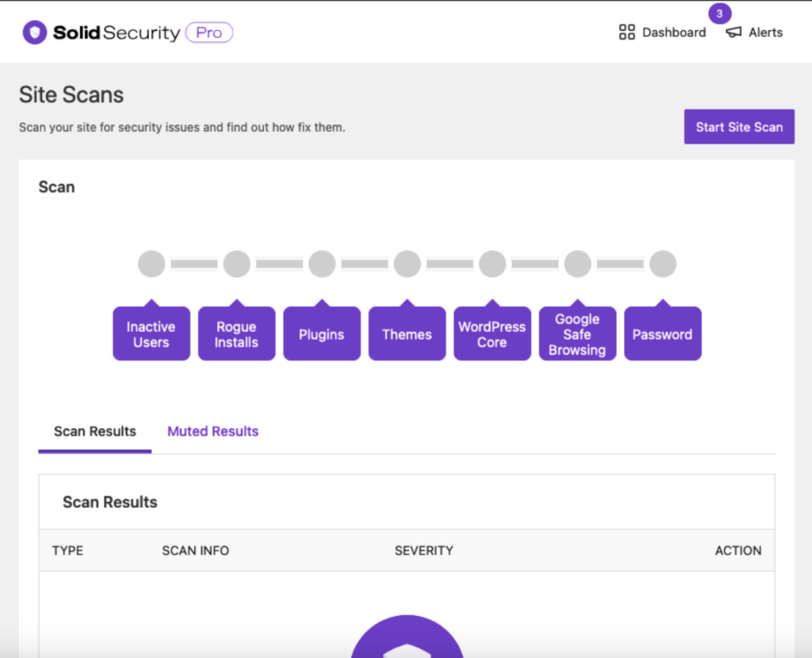Screen dimensions: 812x658
Task: Select the WordPress Core scan step label
Action: (x=492, y=334)
